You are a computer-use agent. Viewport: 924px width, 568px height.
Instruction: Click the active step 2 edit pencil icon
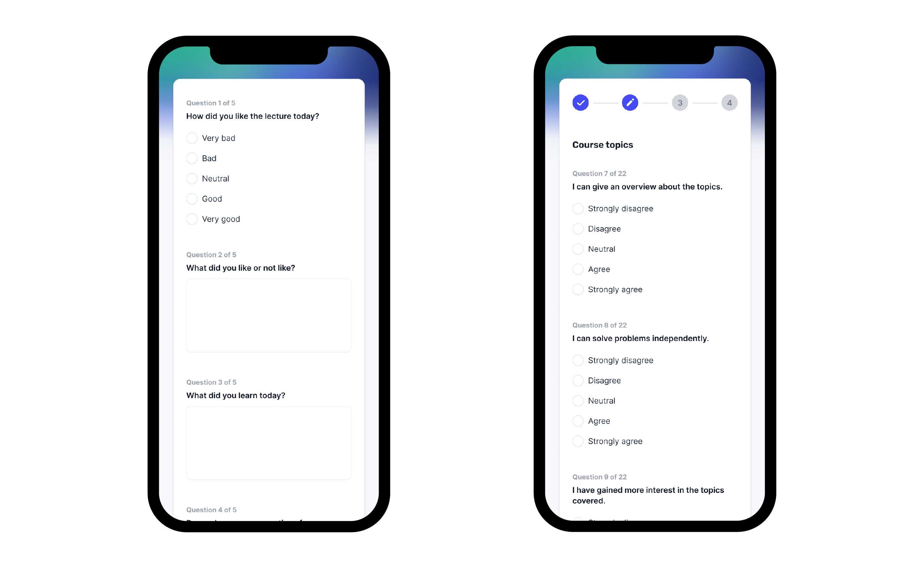click(630, 102)
